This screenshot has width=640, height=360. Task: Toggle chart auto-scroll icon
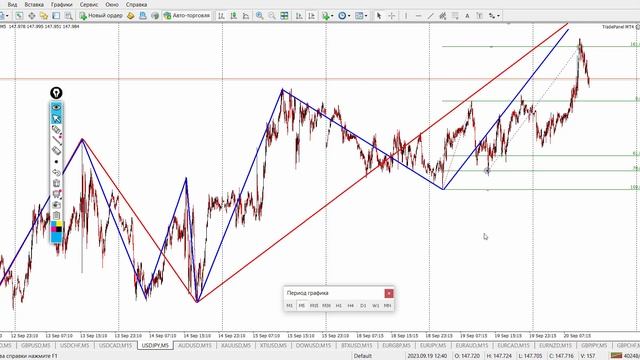coord(299,16)
